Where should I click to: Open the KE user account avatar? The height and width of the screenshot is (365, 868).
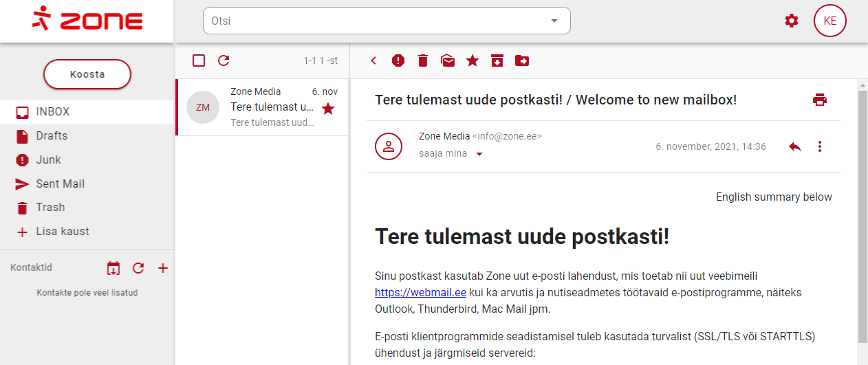(x=830, y=21)
